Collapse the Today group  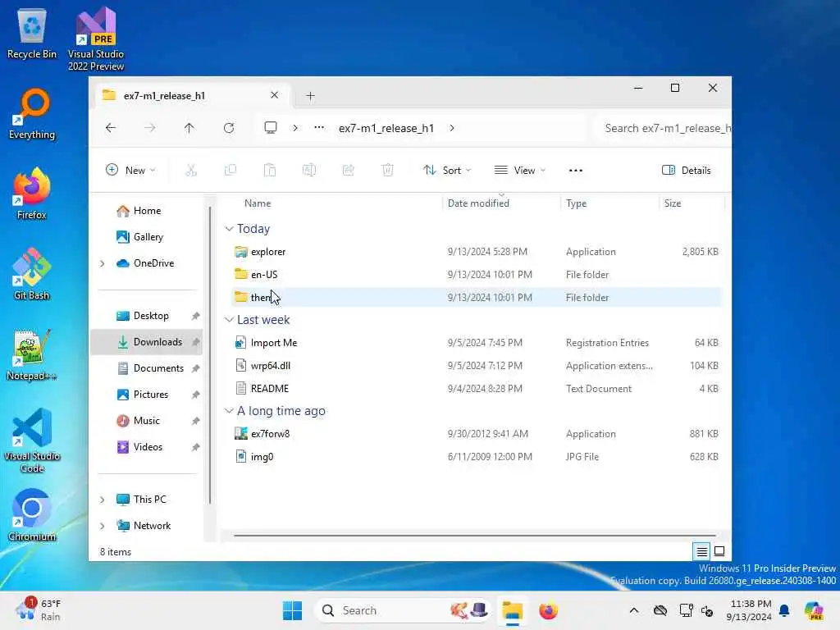click(229, 229)
